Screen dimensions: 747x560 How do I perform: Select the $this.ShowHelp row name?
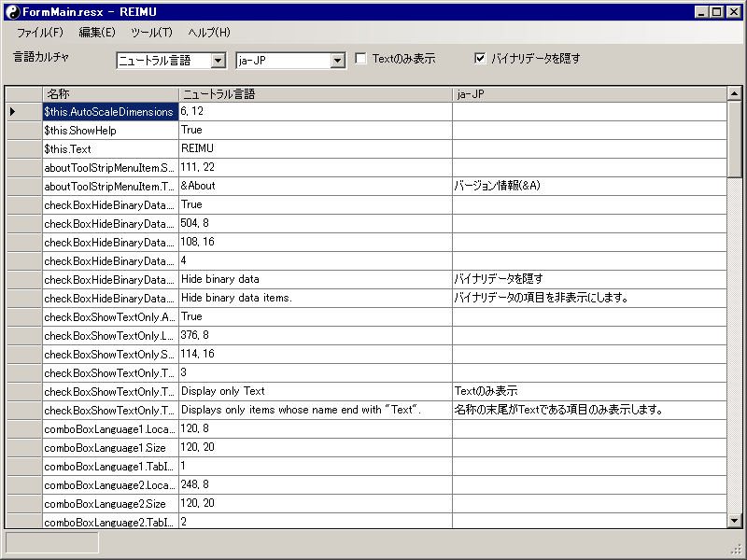pyautogui.click(x=110, y=131)
